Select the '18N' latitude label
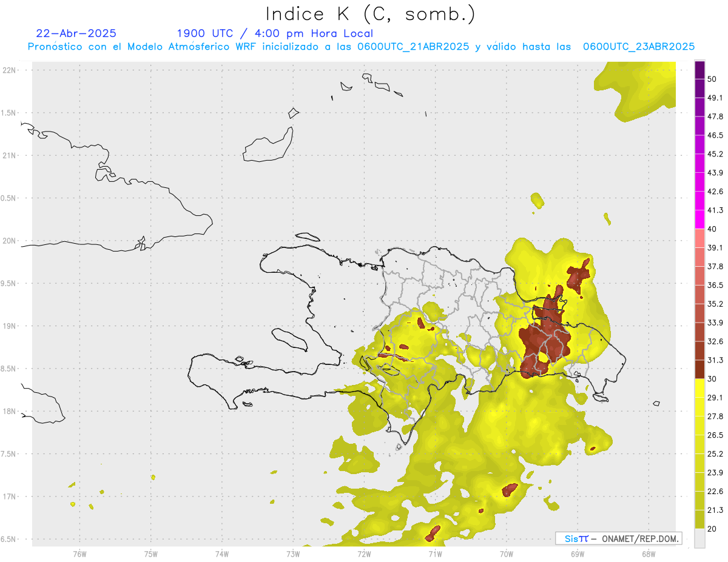 [x=10, y=412]
